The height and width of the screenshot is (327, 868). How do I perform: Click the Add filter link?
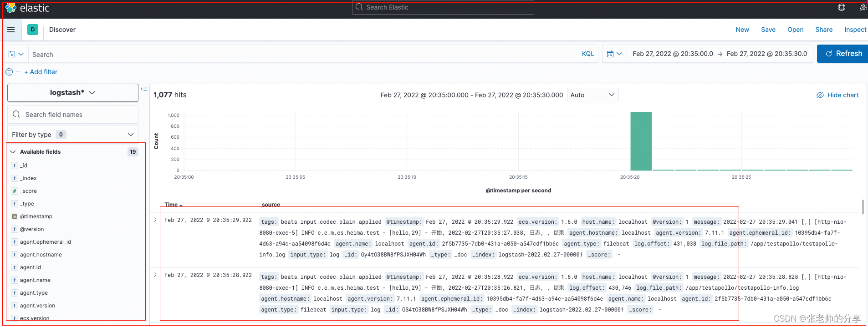tap(41, 72)
